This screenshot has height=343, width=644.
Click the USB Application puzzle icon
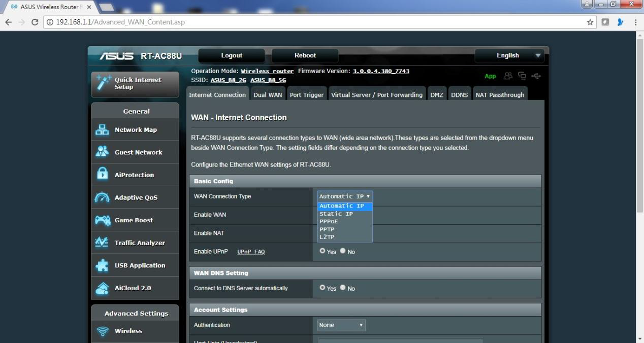coord(102,265)
